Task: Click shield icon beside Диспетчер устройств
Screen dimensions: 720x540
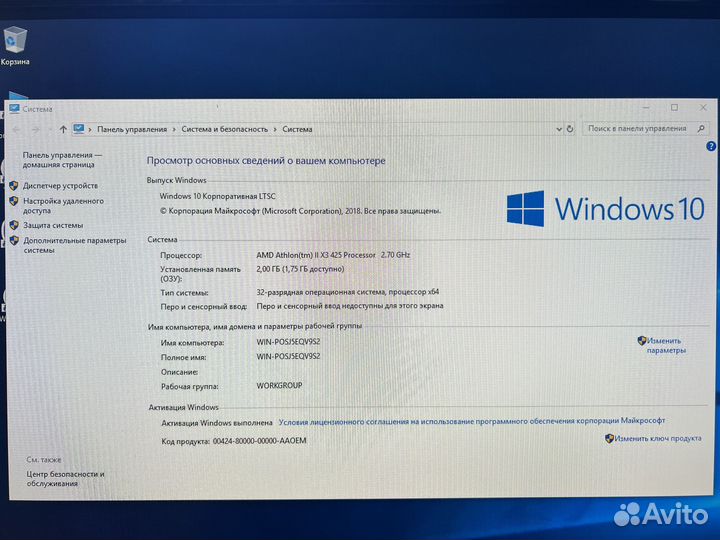Action: click(14, 186)
